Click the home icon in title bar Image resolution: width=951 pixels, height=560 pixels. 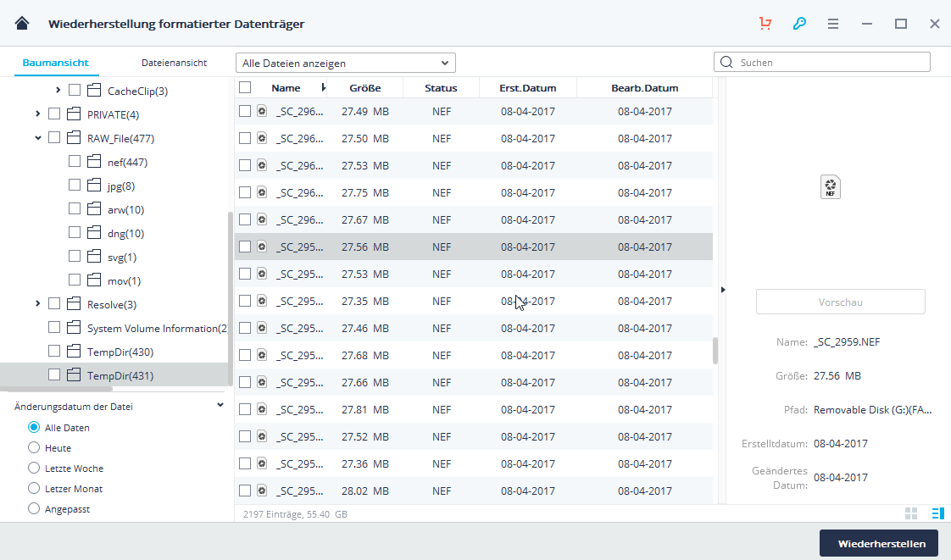22,24
